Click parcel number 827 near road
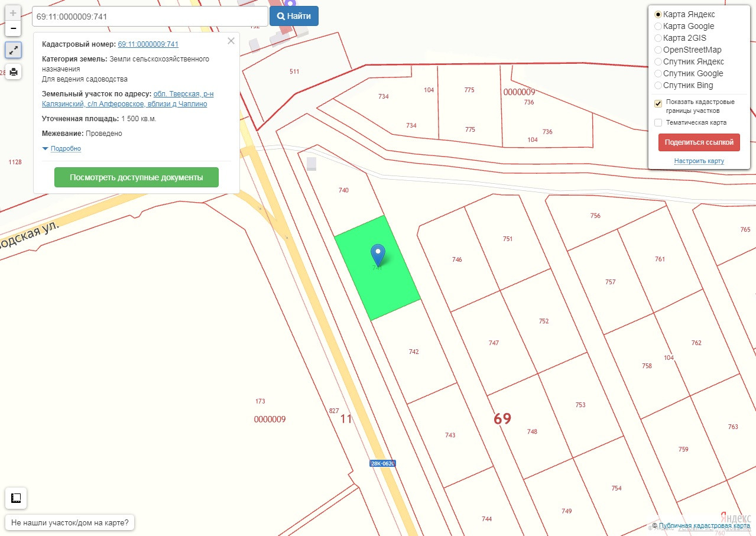 coord(334,411)
